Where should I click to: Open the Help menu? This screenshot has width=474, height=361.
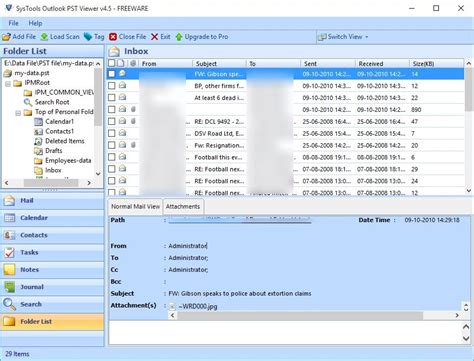(35, 23)
